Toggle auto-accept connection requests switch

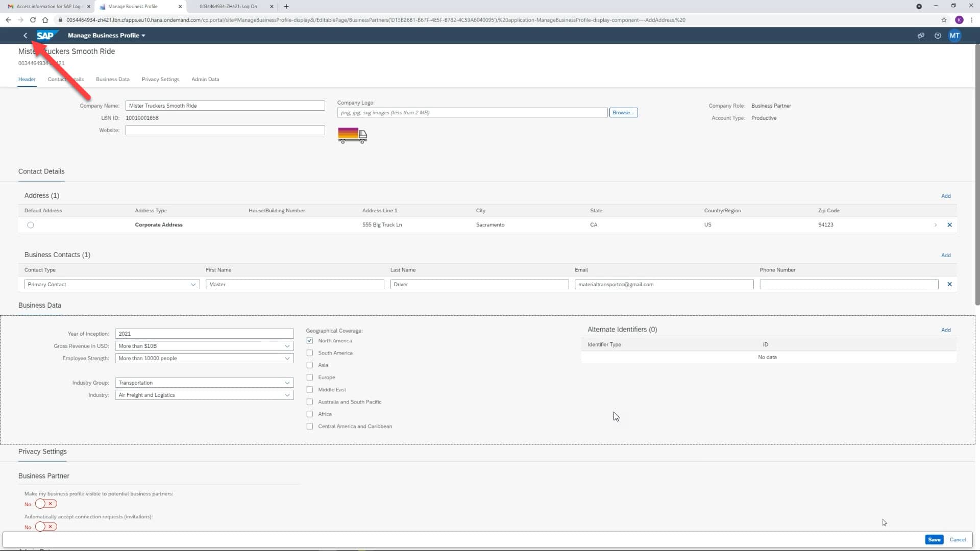pos(46,527)
